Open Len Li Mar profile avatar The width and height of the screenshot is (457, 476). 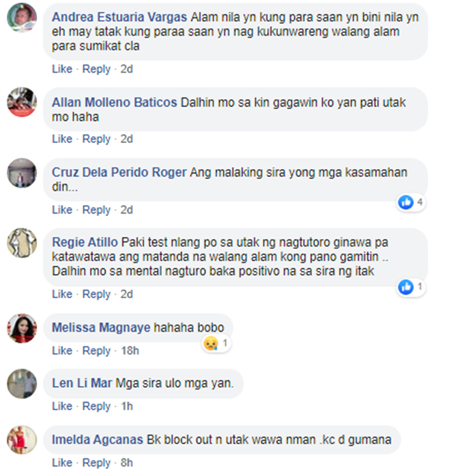22,383
